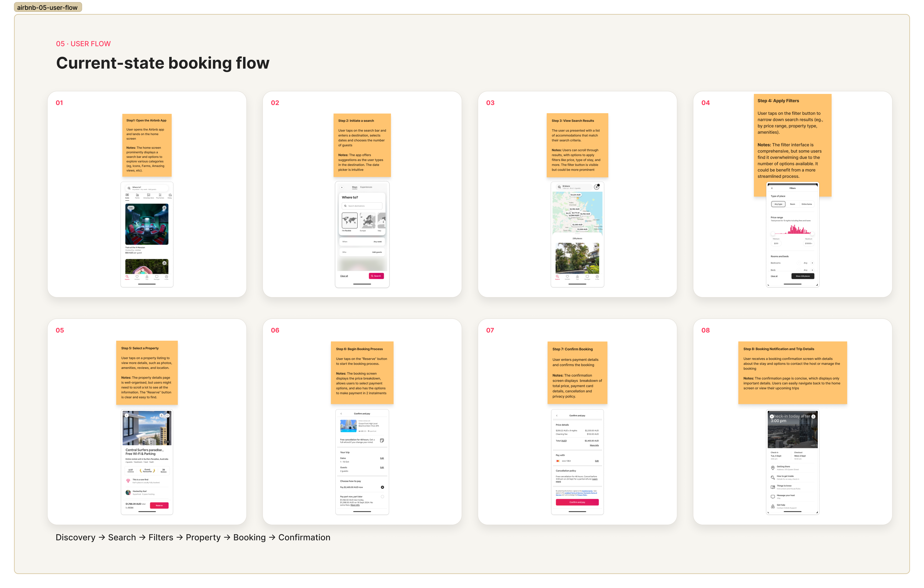Choose the I'm flexible map tile
This screenshot has width=924, height=588.
pos(350,221)
